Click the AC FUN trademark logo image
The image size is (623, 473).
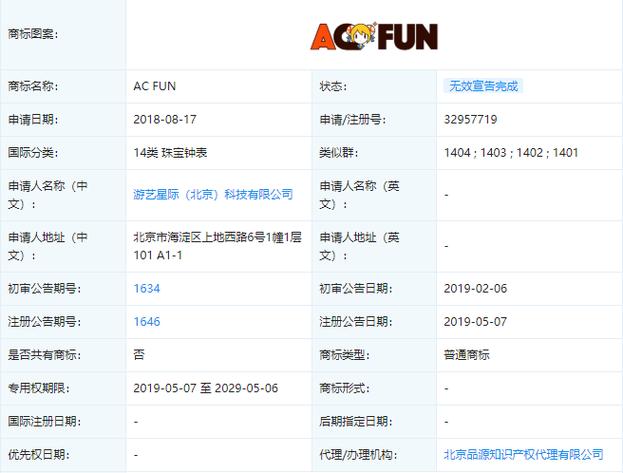[374, 36]
